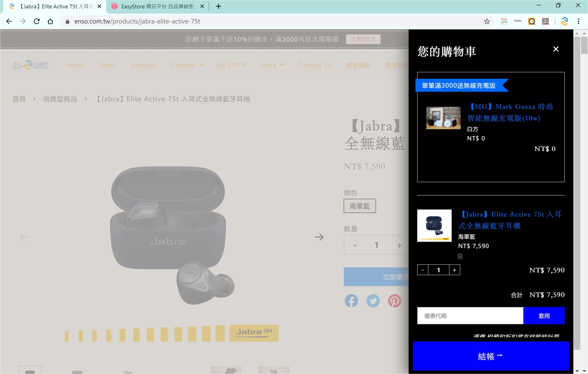Click the yellow magnifier extension icon

(x=532, y=22)
